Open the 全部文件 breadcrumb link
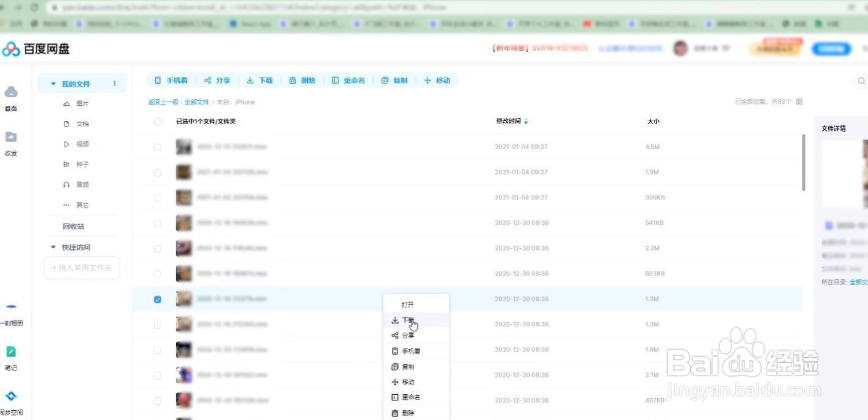The height and width of the screenshot is (420, 868). [x=197, y=101]
